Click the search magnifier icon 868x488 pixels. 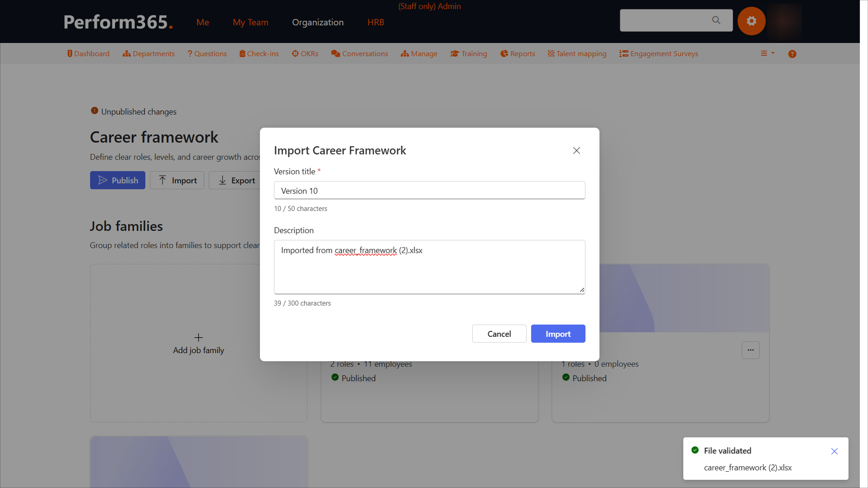point(716,20)
